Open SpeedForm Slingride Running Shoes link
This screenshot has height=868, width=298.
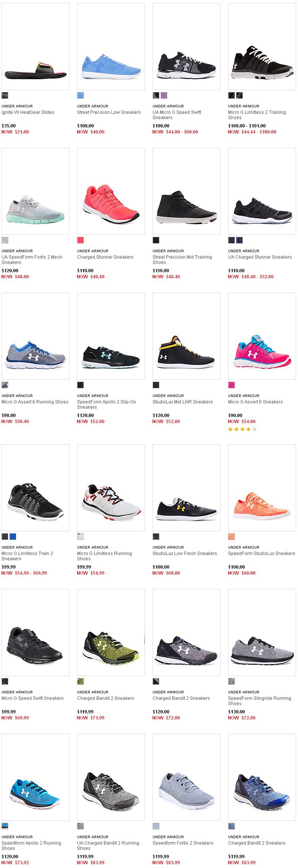(259, 701)
